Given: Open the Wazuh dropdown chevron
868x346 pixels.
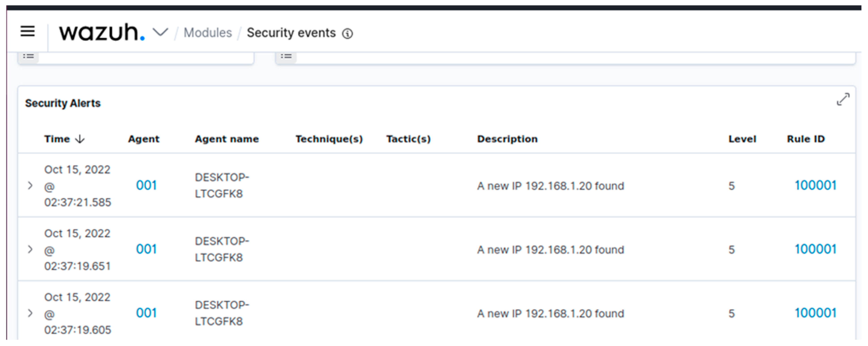Looking at the screenshot, I should click(x=160, y=32).
